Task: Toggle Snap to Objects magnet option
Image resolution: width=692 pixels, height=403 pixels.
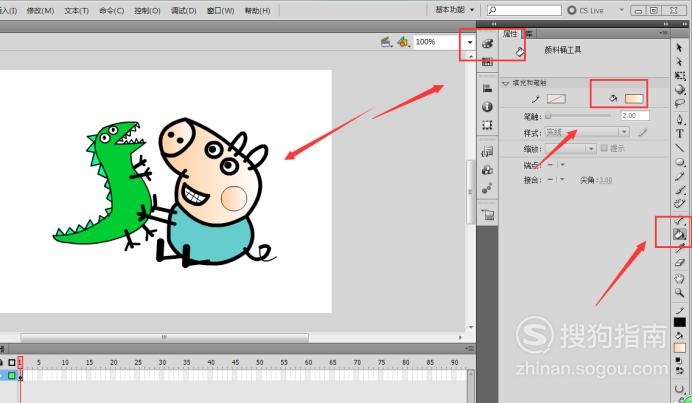Action: click(680, 389)
